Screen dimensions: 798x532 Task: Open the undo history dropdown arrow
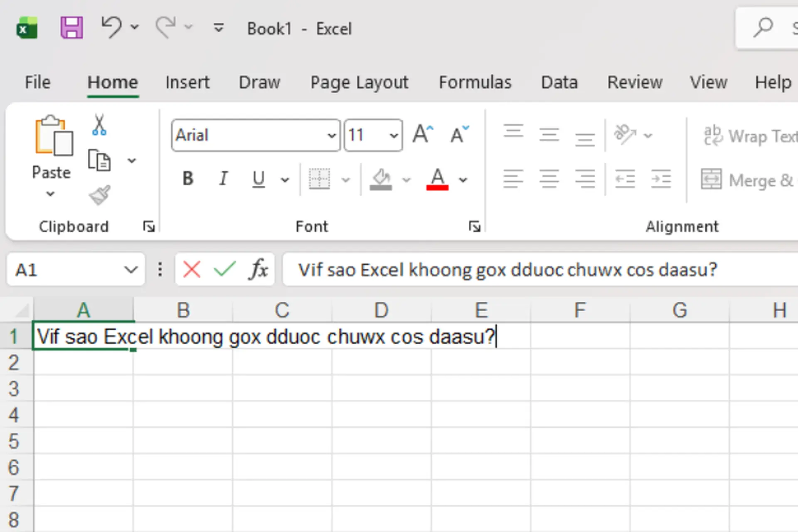point(134,27)
